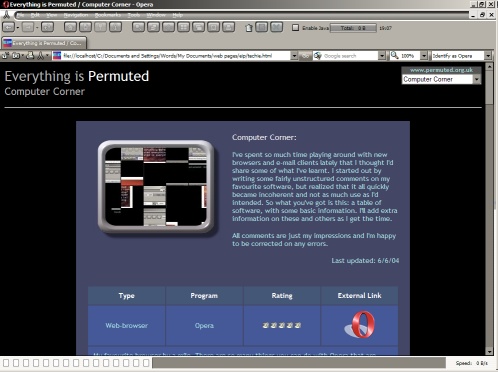This screenshot has width=498, height=372.
Task: Open the Tools menu
Action: [x=134, y=15]
